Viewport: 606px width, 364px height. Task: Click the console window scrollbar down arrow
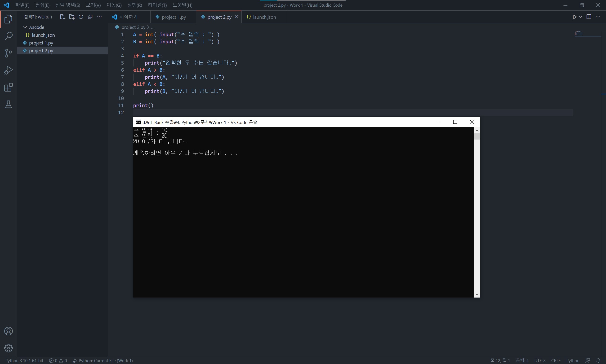click(477, 294)
